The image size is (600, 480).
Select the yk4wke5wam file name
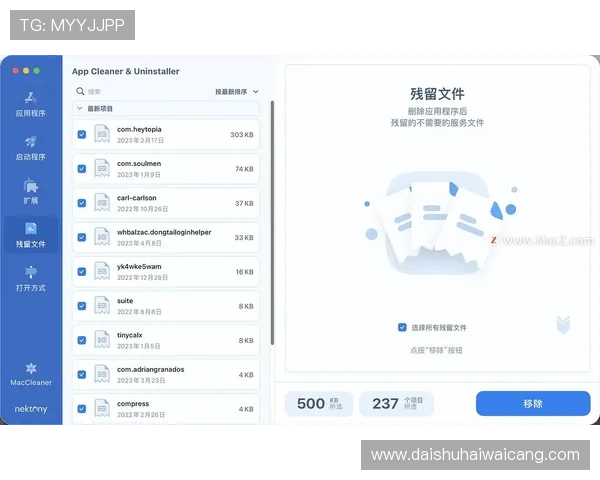coord(139,266)
